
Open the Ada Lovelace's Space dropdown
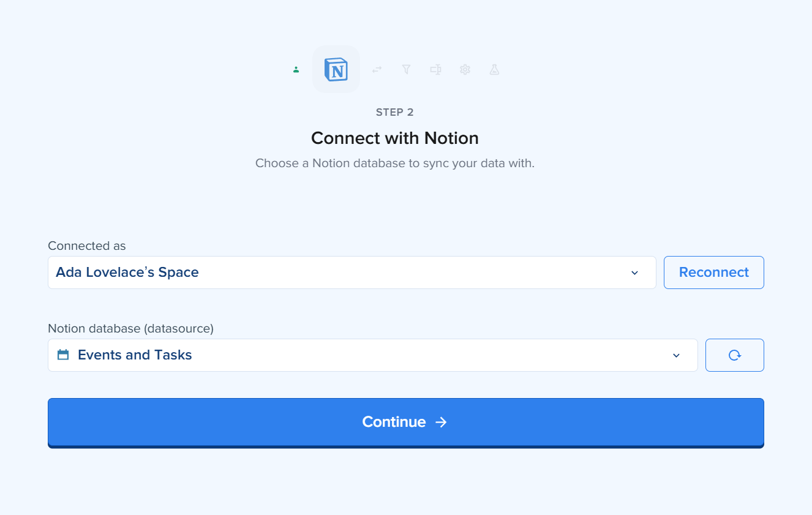[351, 273]
